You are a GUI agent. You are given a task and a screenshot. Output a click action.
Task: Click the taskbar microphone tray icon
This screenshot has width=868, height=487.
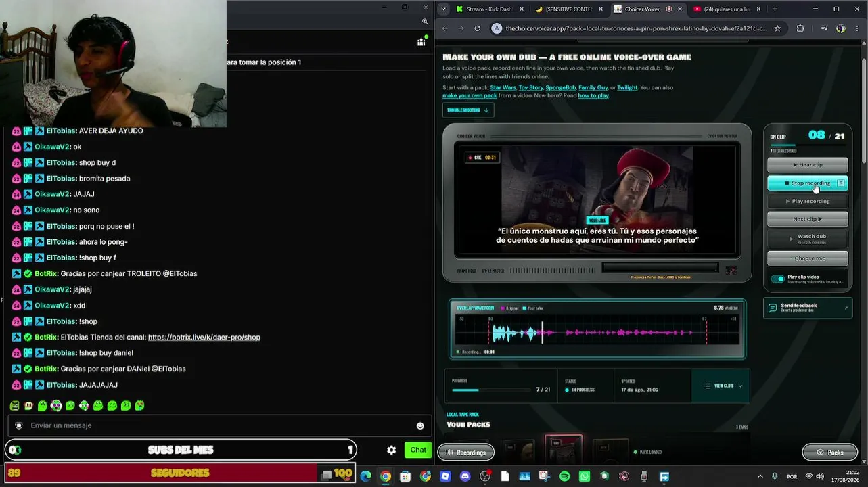775,476
